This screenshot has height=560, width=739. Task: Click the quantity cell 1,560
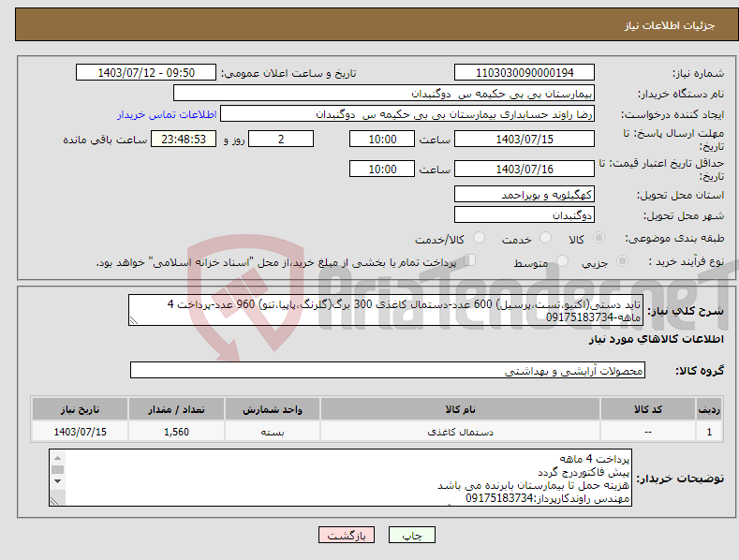click(176, 432)
